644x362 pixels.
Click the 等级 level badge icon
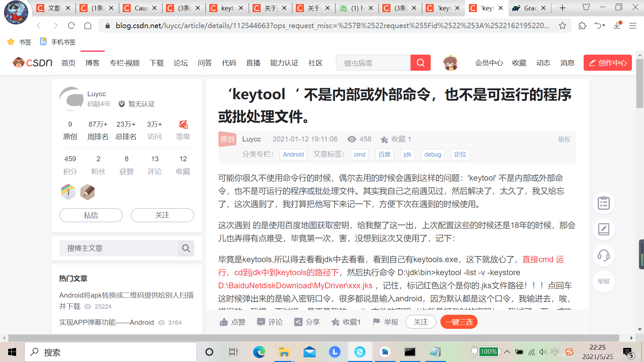click(x=183, y=124)
